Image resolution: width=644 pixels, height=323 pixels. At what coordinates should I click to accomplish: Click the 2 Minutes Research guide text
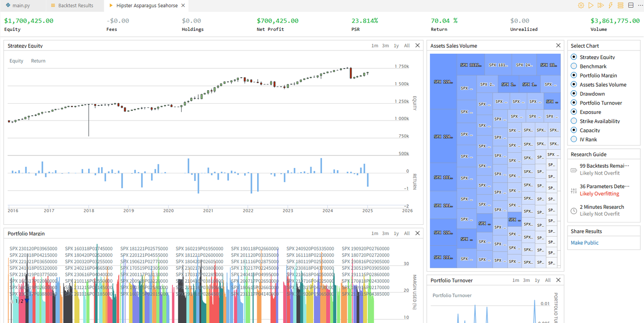point(602,207)
